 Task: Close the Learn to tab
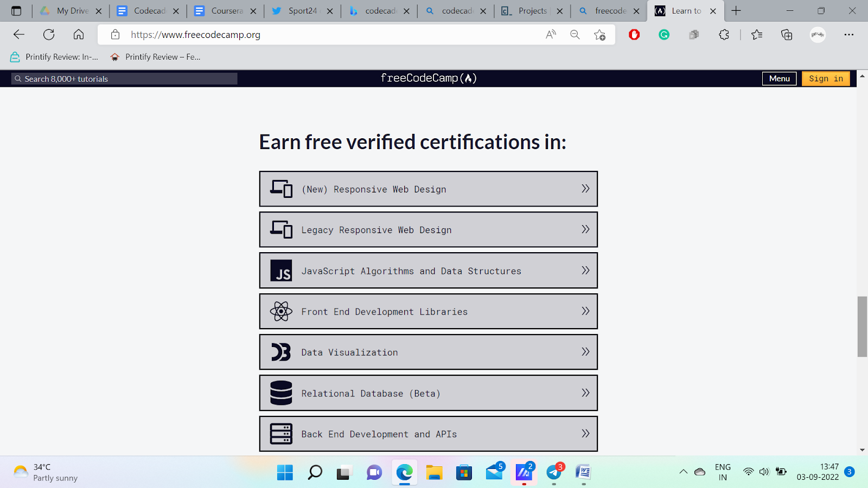pos(713,11)
